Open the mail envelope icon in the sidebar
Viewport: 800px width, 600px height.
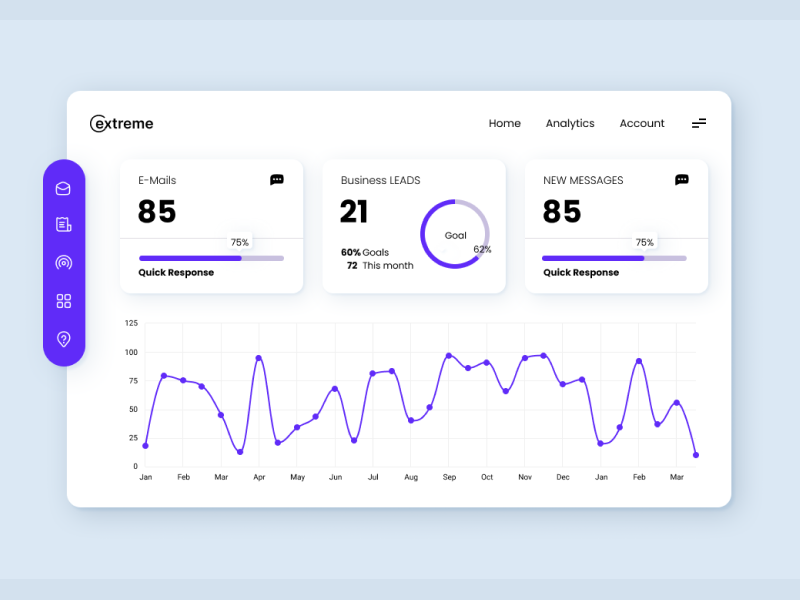63,188
